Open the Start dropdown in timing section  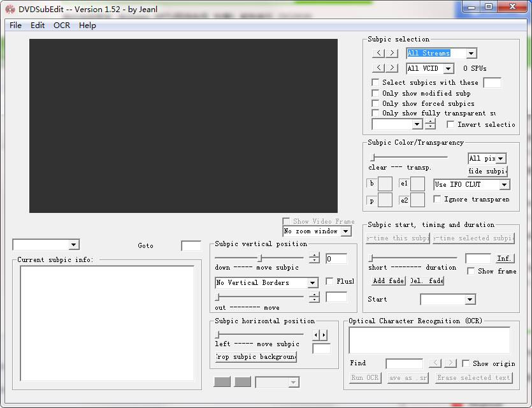[x=470, y=300]
